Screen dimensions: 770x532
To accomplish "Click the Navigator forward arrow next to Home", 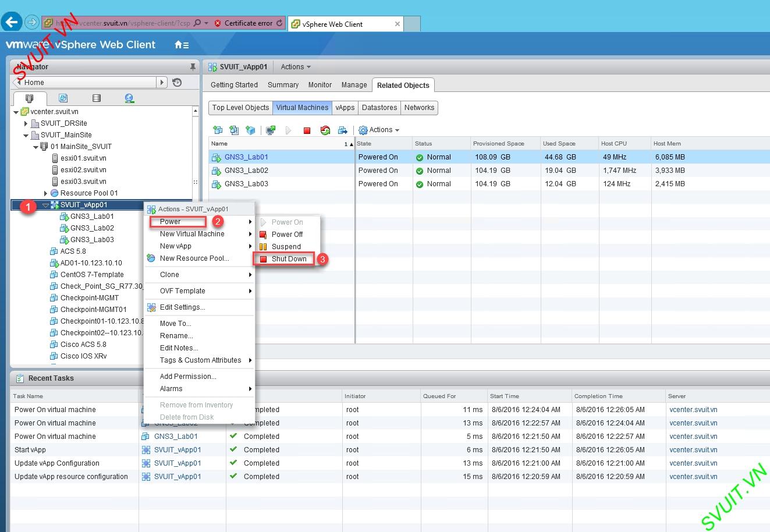I will [x=162, y=82].
